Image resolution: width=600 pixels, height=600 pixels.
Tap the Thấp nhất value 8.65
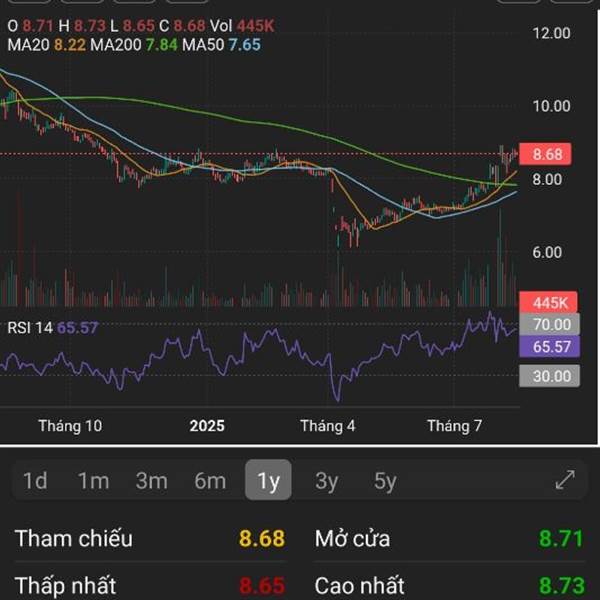pyautogui.click(x=262, y=585)
